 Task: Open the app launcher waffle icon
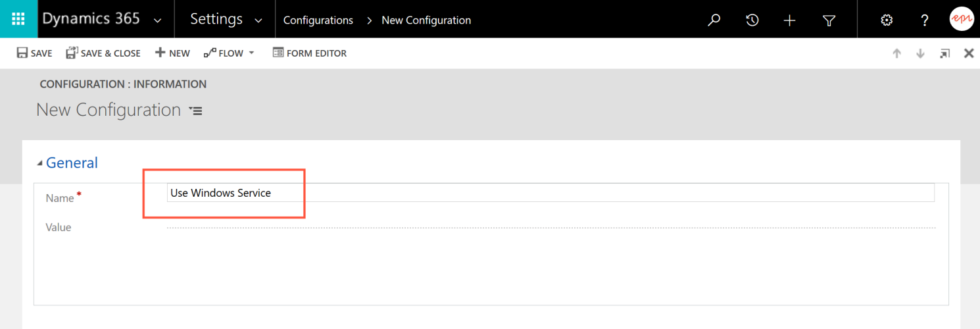pos(18,19)
